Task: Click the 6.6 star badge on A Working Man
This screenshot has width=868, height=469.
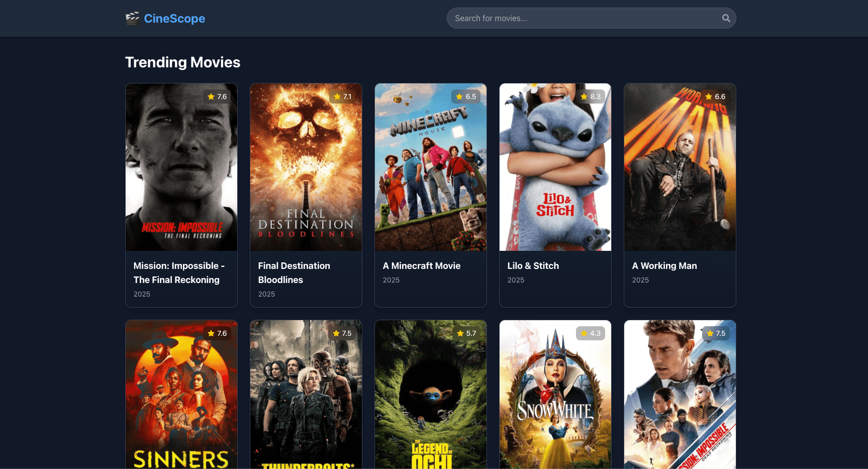Action: click(715, 97)
